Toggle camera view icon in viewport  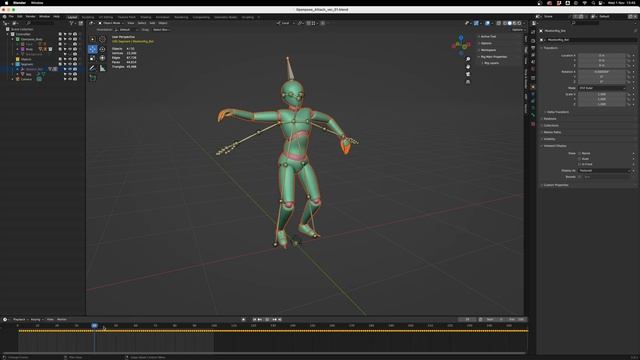[x=468, y=74]
